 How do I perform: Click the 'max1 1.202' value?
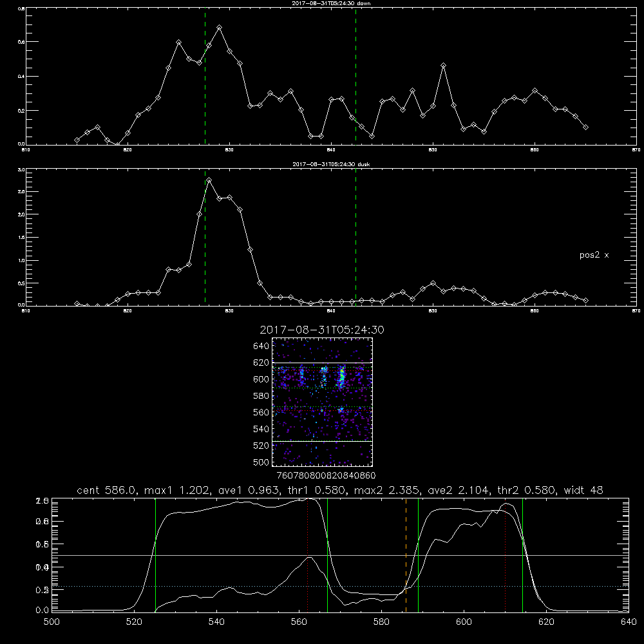tap(178, 490)
